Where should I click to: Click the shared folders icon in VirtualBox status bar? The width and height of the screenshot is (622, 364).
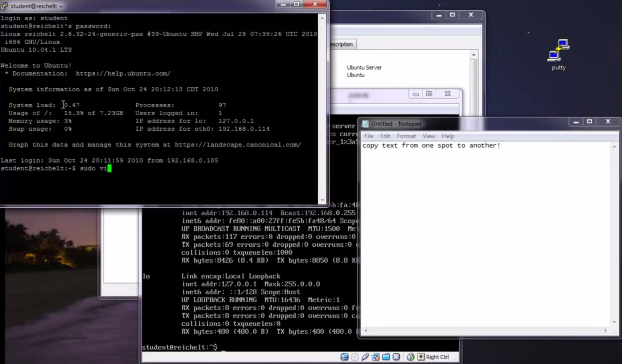click(x=386, y=357)
